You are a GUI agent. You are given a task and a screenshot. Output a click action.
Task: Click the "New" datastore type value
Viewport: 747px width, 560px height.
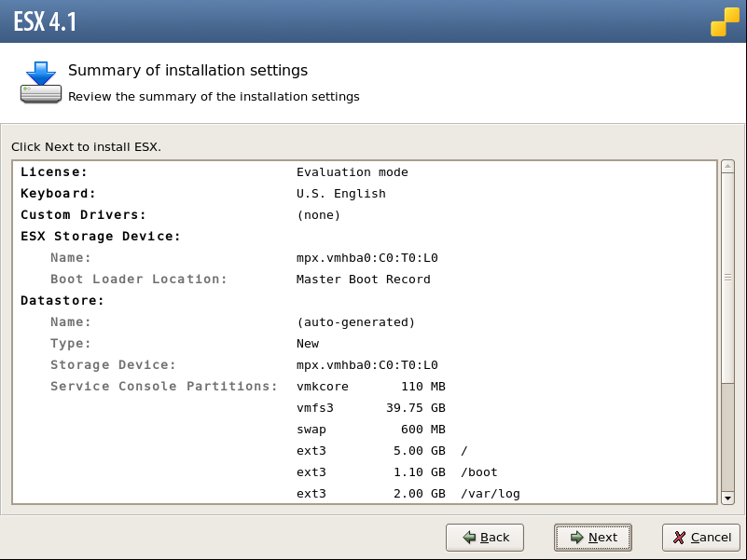[308, 343]
